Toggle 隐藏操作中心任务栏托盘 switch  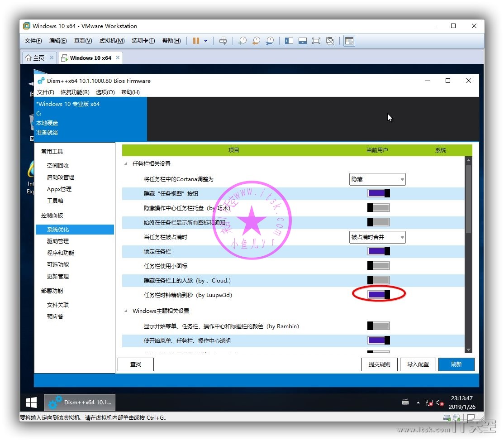(379, 208)
